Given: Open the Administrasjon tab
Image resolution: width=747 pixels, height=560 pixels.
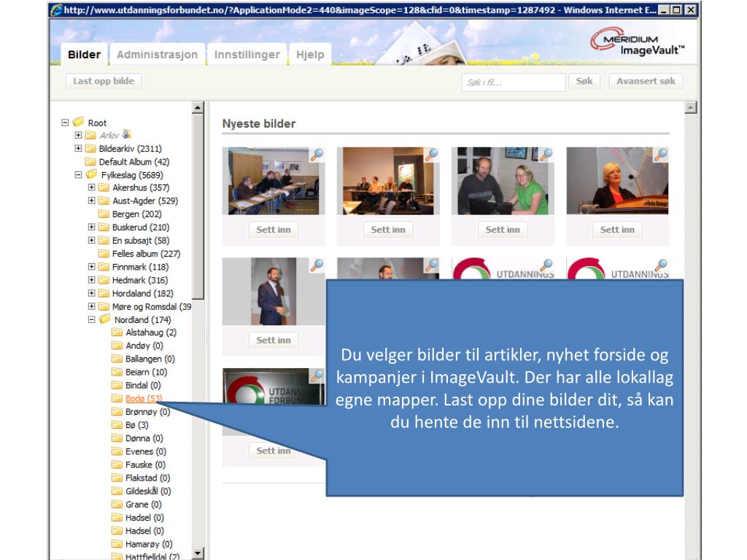Looking at the screenshot, I should pyautogui.click(x=158, y=54).
